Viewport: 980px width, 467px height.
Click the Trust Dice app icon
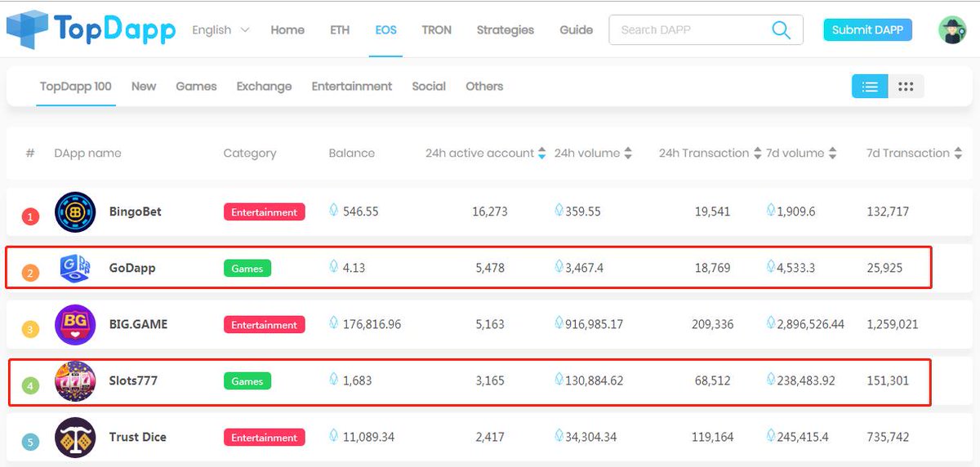[x=75, y=437]
